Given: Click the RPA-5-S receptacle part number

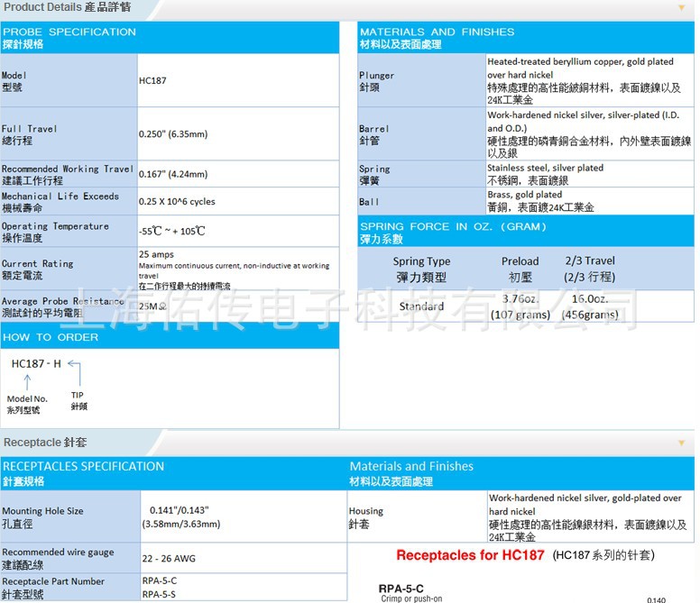Looking at the screenshot, I should [160, 594].
